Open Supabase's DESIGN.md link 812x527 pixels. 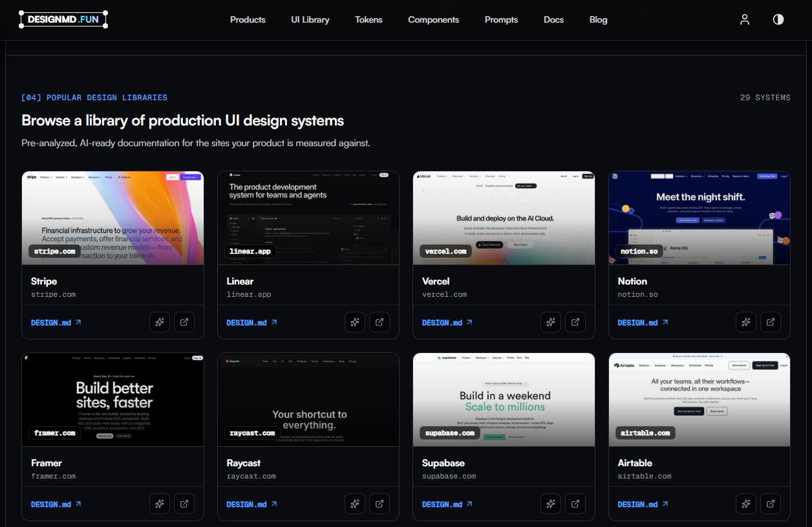[447, 504]
